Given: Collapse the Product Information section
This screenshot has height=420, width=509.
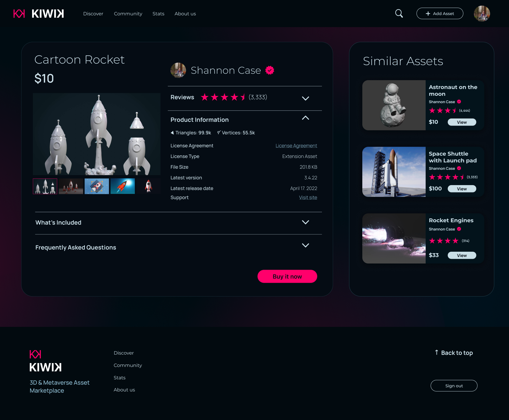Looking at the screenshot, I should pyautogui.click(x=305, y=118).
